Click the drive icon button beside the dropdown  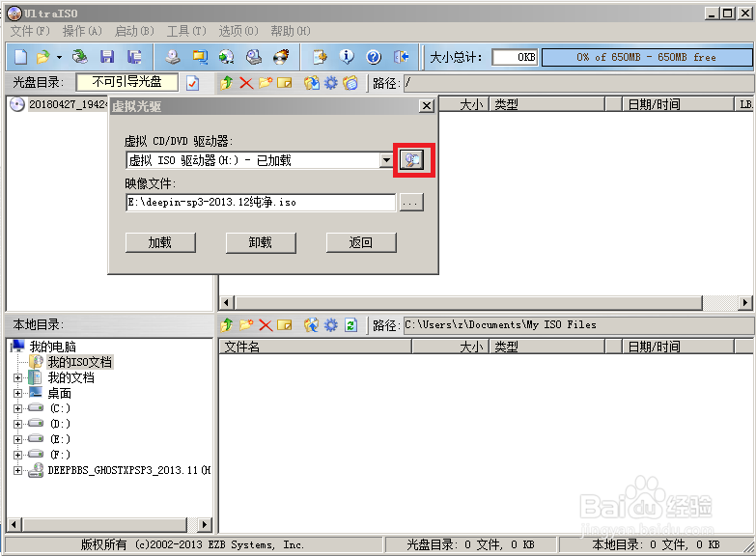click(x=411, y=159)
